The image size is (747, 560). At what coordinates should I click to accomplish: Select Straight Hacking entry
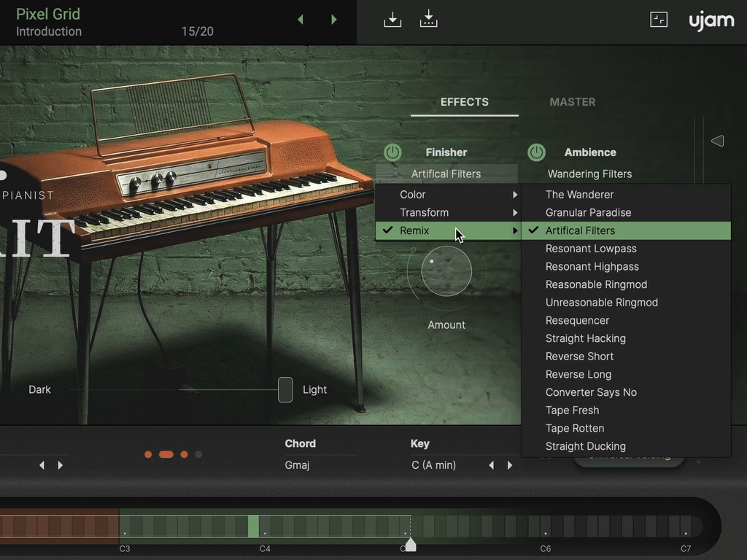pyautogui.click(x=626, y=338)
